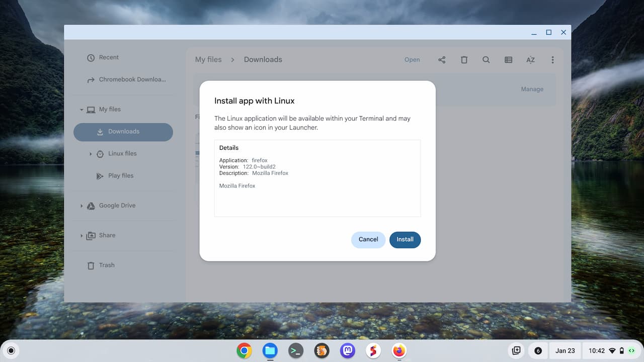The height and width of the screenshot is (362, 644).
Task: Select Chromebook Downloads in sidebar
Action: pos(132,79)
